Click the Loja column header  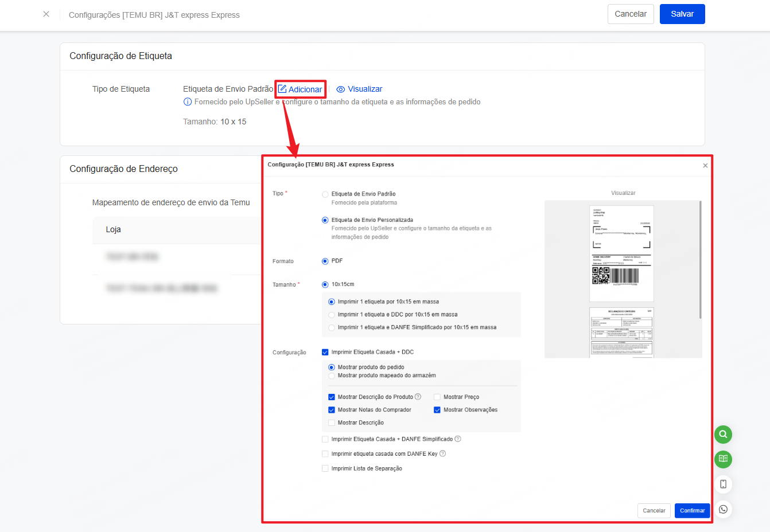(x=113, y=229)
